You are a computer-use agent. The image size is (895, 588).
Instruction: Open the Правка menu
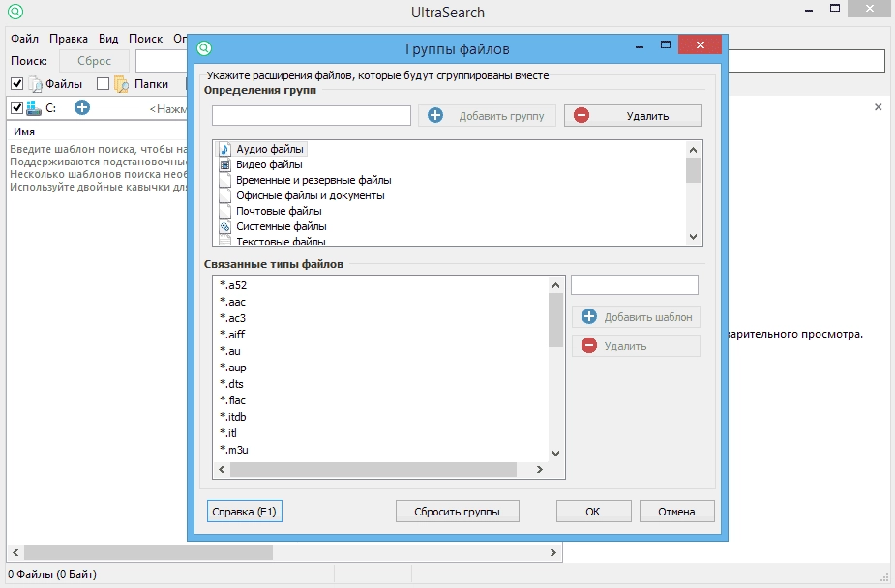69,39
